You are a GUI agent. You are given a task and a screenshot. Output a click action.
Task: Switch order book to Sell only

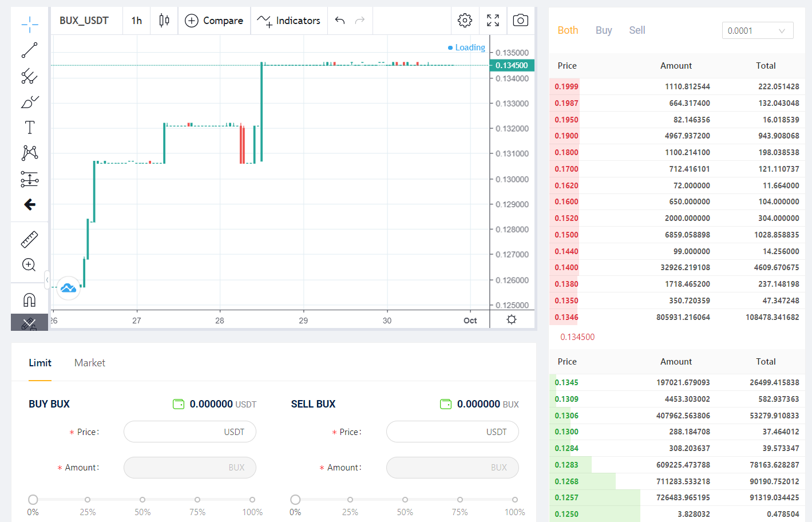[x=637, y=30]
